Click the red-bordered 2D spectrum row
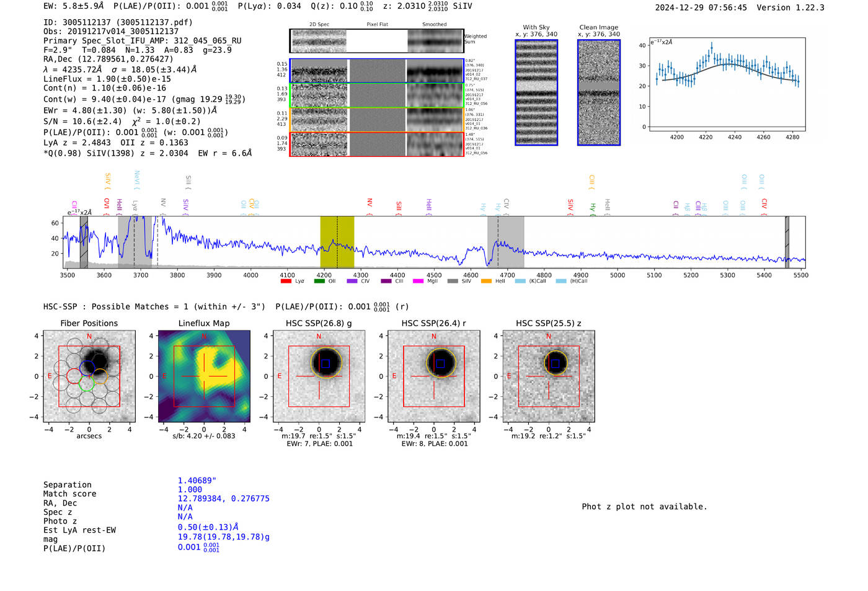868x591 pixels. pyautogui.click(x=377, y=144)
